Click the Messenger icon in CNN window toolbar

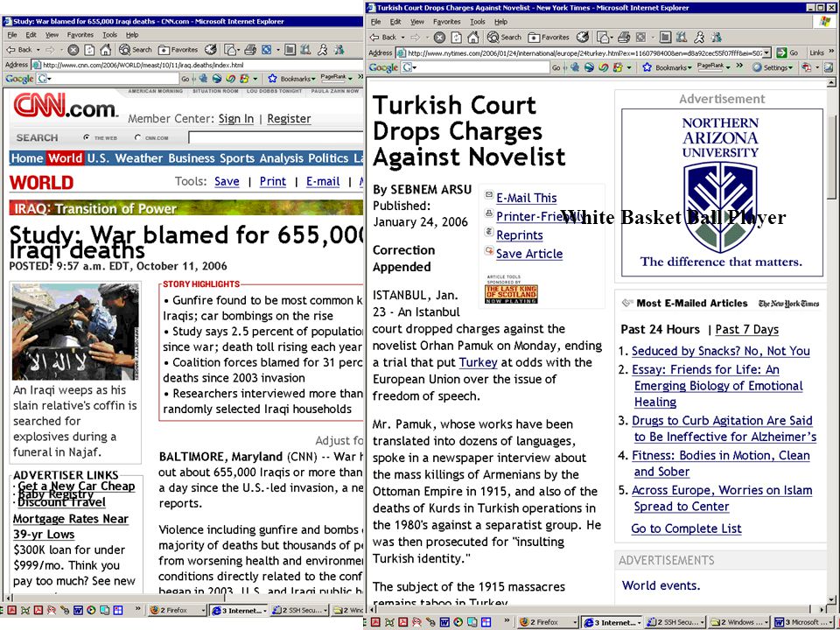(339, 50)
